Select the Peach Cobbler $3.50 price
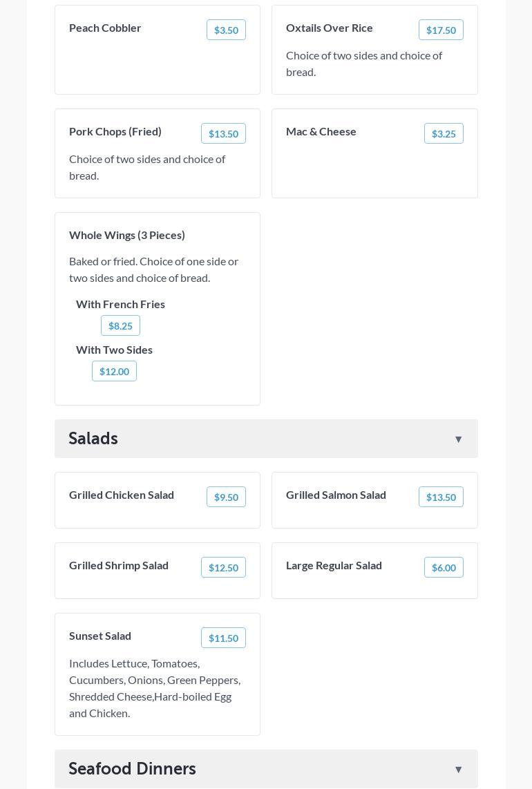 pos(226,30)
